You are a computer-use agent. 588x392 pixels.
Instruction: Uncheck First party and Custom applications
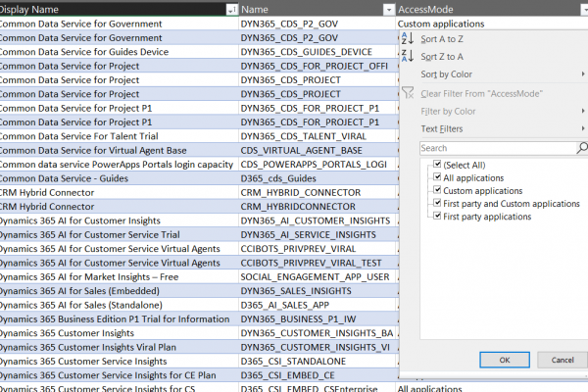(437, 203)
